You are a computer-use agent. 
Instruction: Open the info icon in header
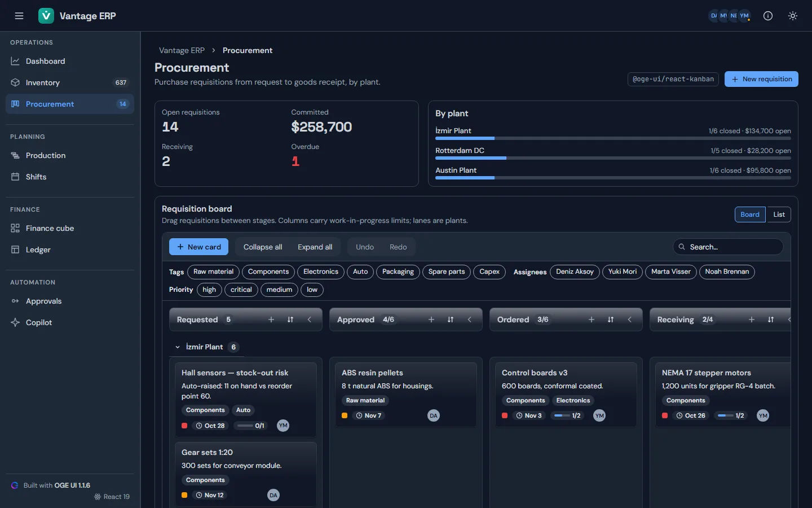[x=768, y=16]
